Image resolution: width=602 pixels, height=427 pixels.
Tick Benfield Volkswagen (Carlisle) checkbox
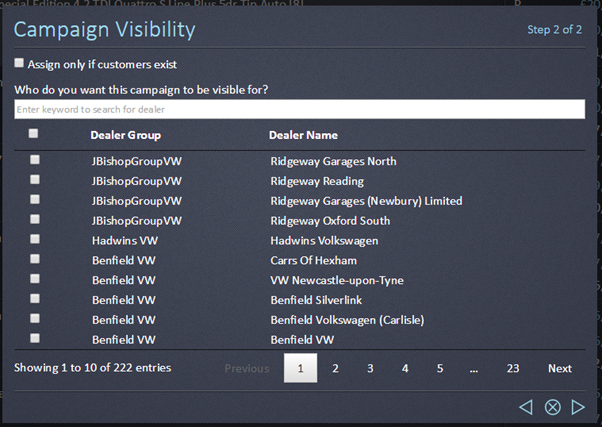(35, 318)
